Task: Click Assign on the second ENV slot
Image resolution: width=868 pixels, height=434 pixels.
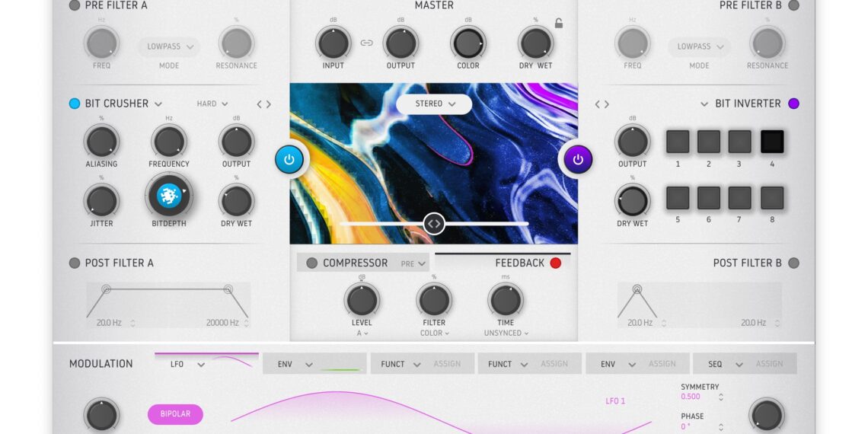Action: pyautogui.click(x=662, y=364)
